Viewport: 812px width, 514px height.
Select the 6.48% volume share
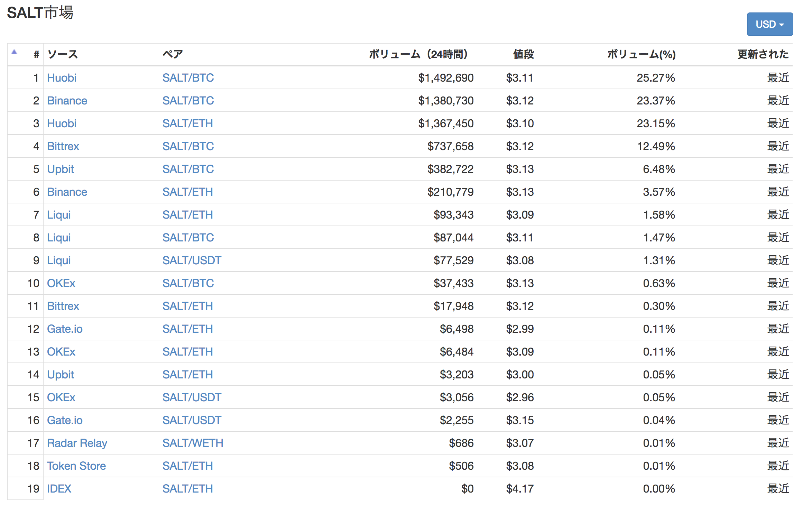pyautogui.click(x=659, y=169)
